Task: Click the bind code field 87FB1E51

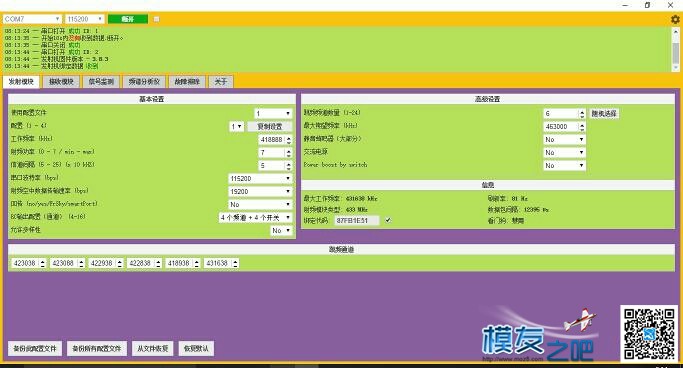Action: [357, 220]
